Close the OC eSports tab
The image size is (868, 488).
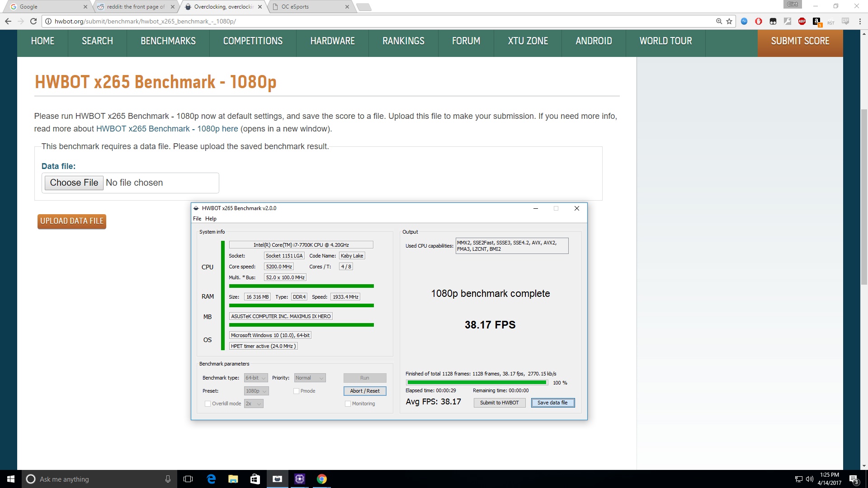click(347, 7)
